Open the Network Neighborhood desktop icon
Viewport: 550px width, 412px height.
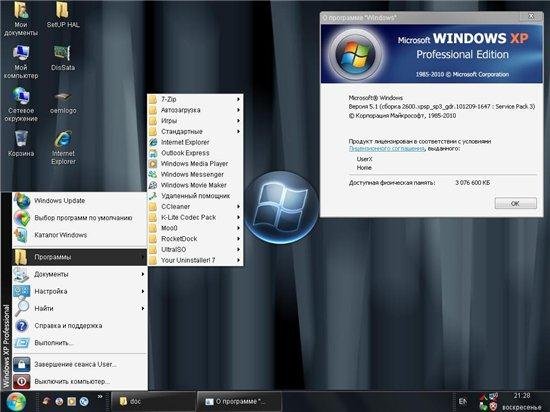tap(21, 104)
